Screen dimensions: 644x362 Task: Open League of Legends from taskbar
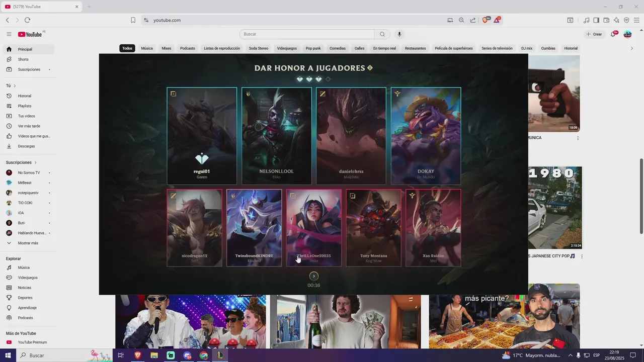[x=220, y=355]
